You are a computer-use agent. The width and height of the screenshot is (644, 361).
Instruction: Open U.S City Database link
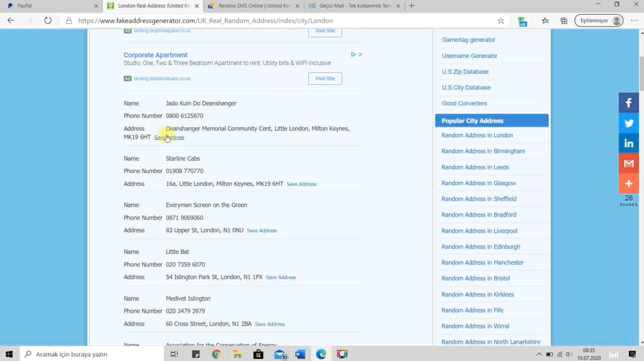pyautogui.click(x=466, y=87)
